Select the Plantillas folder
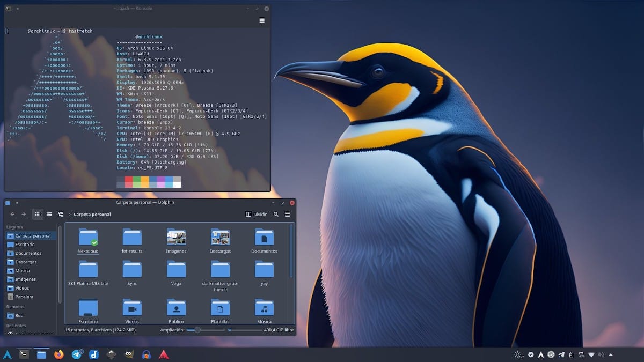 (220, 312)
